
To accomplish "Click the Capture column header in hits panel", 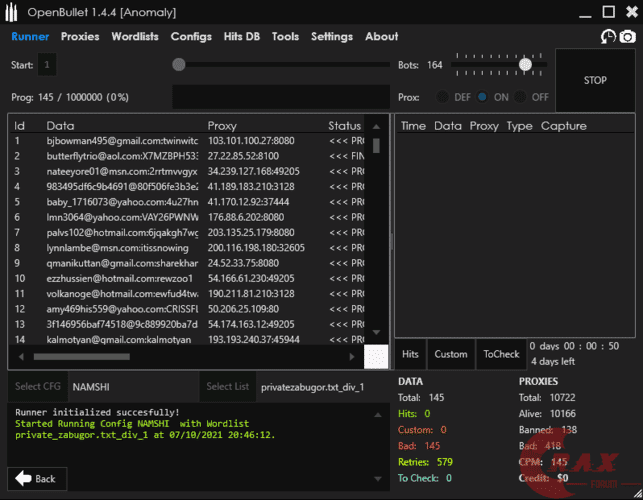I will [563, 126].
